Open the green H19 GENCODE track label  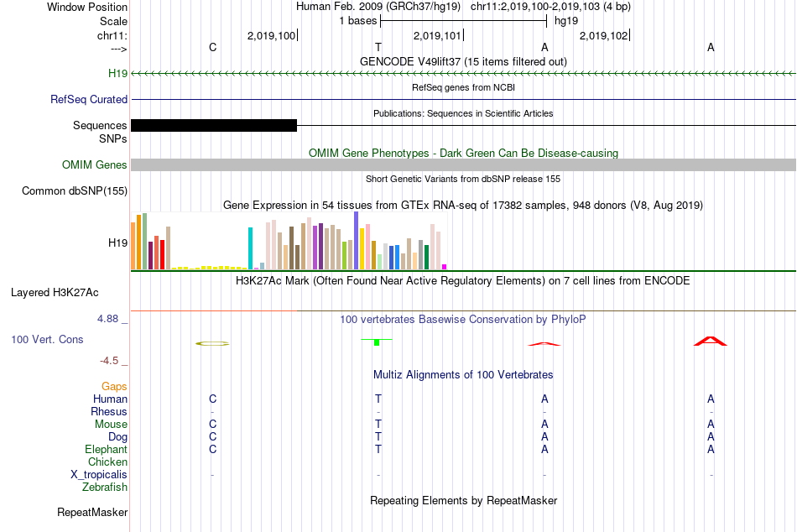point(118,73)
